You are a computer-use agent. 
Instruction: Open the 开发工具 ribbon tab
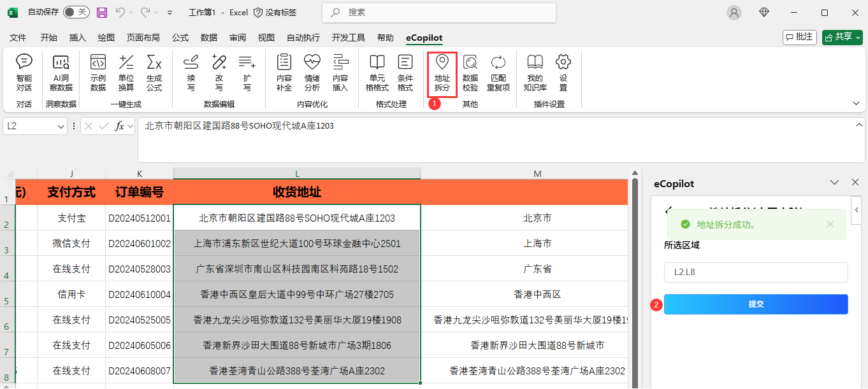click(348, 38)
